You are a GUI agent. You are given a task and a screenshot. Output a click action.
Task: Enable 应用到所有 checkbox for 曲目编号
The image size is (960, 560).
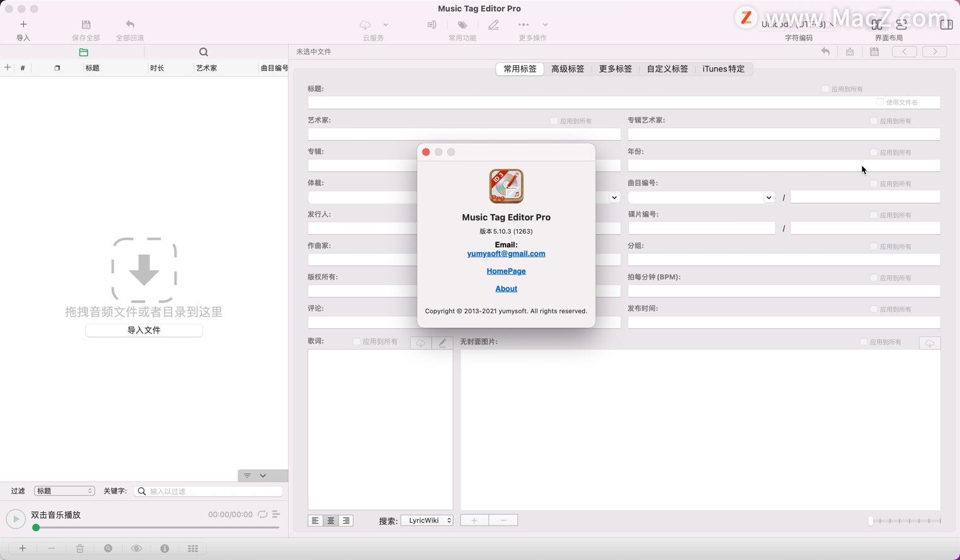(874, 184)
